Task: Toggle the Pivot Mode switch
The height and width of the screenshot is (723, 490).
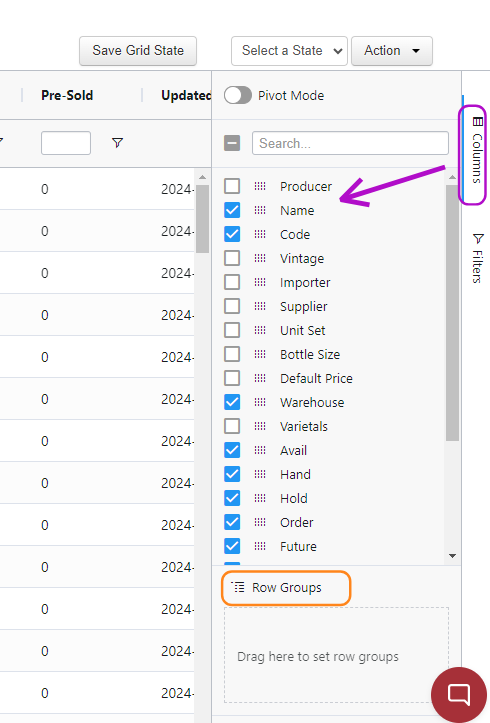Action: [238, 95]
